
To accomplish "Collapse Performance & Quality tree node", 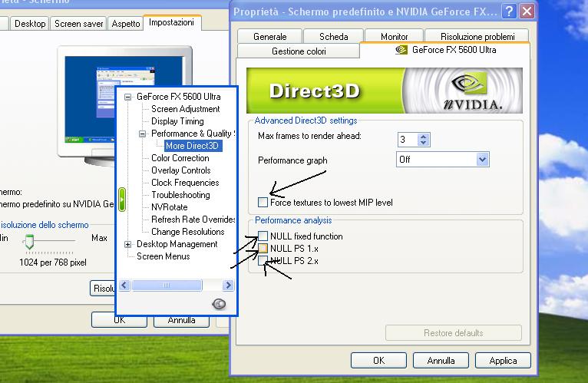I will coord(142,134).
